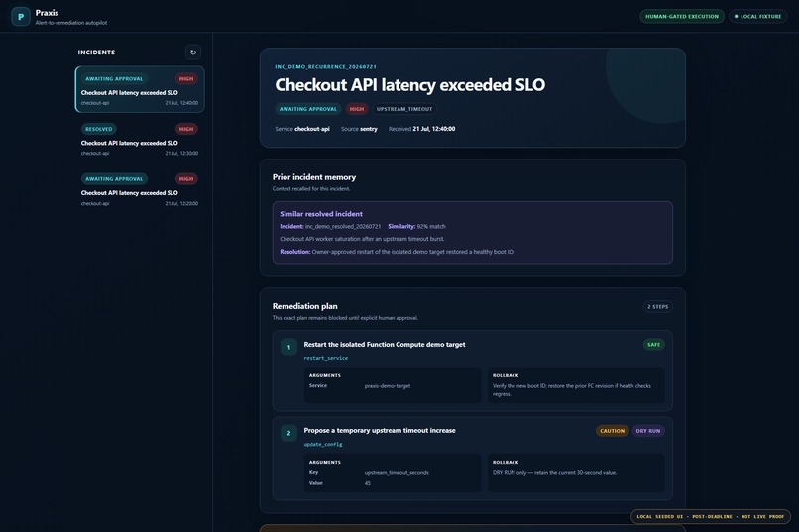The width and height of the screenshot is (799, 532).
Task: Click Restart the isolated Function Compute demo target
Action: pos(385,344)
